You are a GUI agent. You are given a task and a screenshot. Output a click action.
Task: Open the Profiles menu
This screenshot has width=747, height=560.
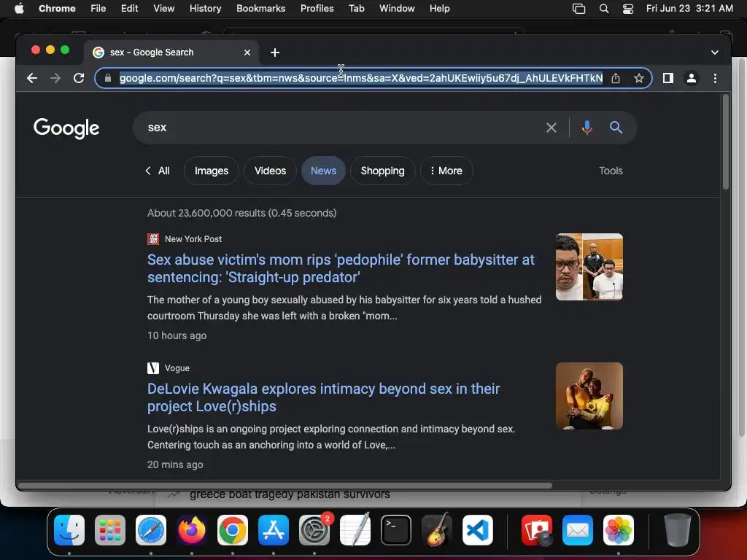tap(317, 9)
